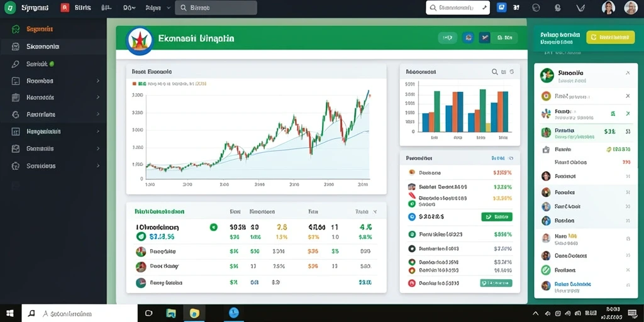
Task: Click the top bar center search field
Action: click(x=216, y=8)
